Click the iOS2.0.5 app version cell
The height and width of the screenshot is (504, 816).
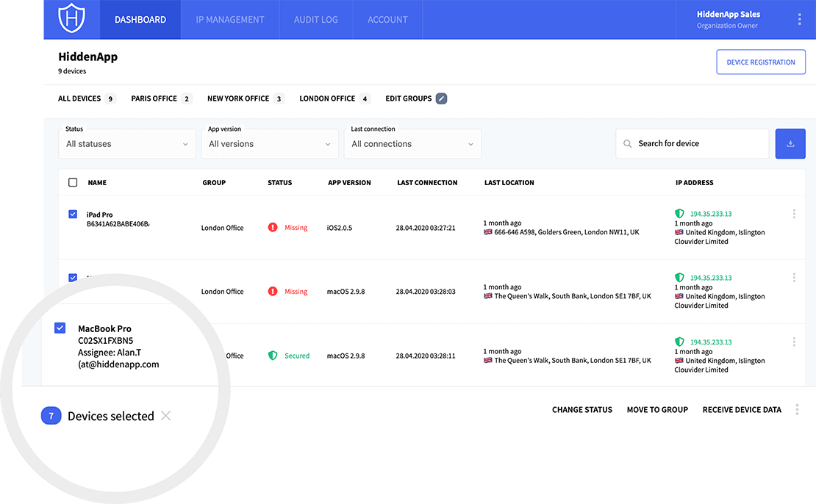tap(340, 228)
